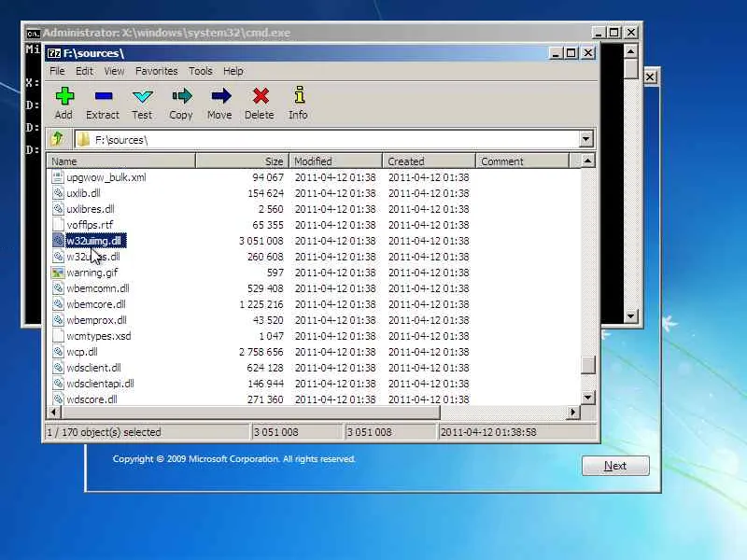This screenshot has height=560, width=747.
Task: Select the wdsclientapi.dll file name
Action: tap(100, 384)
